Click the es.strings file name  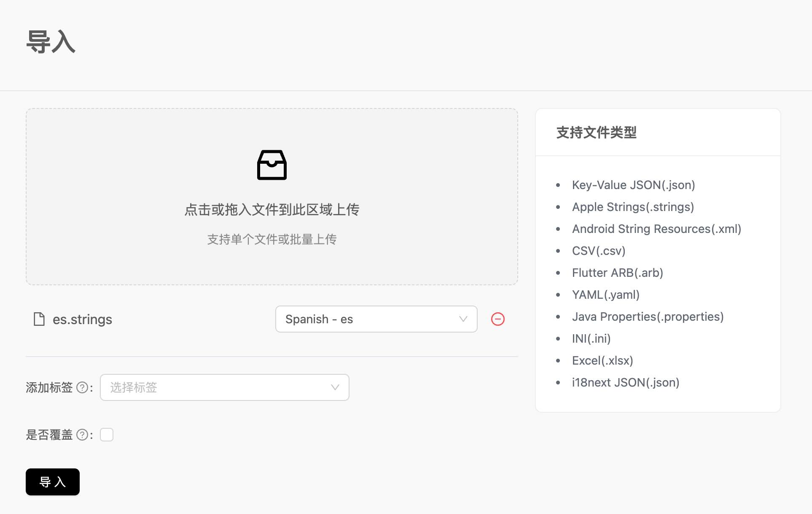coord(81,319)
